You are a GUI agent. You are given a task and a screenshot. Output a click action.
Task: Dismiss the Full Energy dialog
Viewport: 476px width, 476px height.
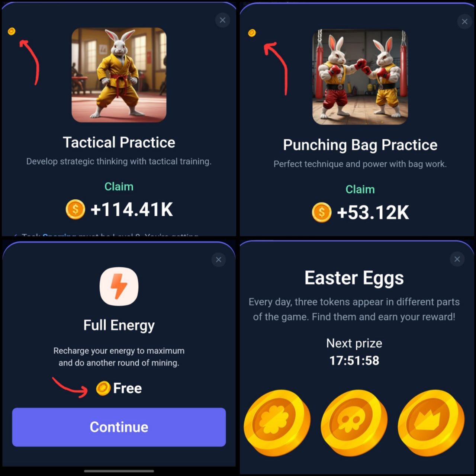tap(219, 260)
